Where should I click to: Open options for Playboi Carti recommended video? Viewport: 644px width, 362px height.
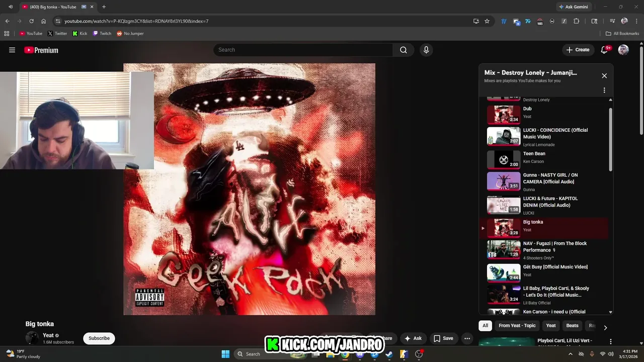pyautogui.click(x=611, y=341)
